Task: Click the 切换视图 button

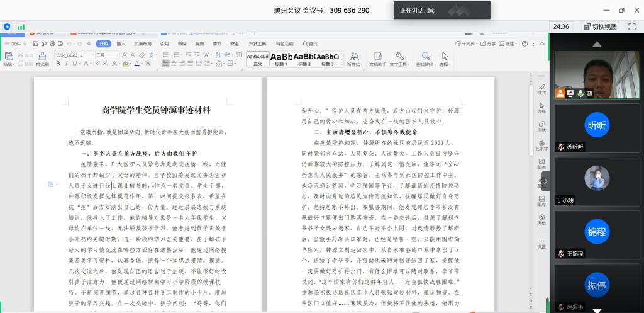Action: (600, 26)
